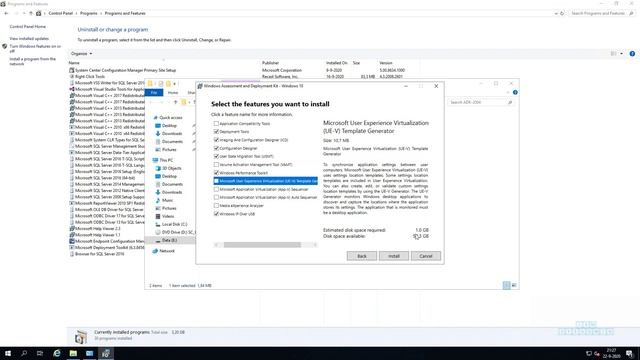Expand address bar history dropdown

556,13
